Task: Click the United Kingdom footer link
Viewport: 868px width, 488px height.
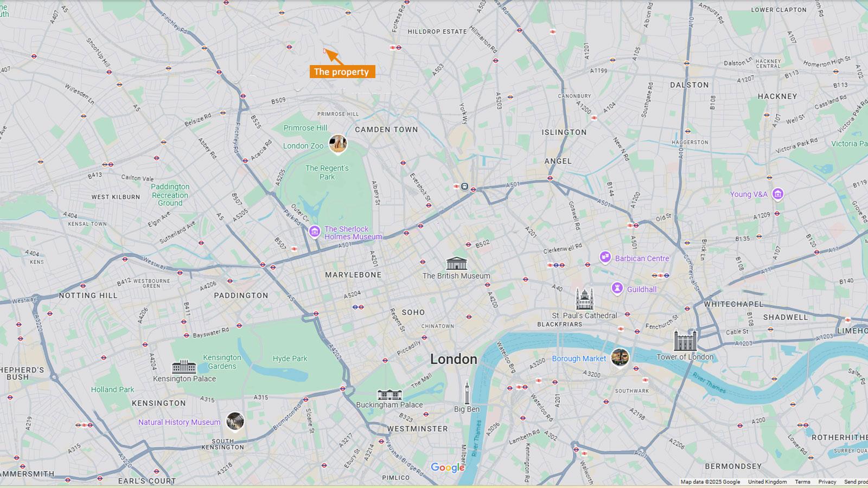Action: point(767,481)
